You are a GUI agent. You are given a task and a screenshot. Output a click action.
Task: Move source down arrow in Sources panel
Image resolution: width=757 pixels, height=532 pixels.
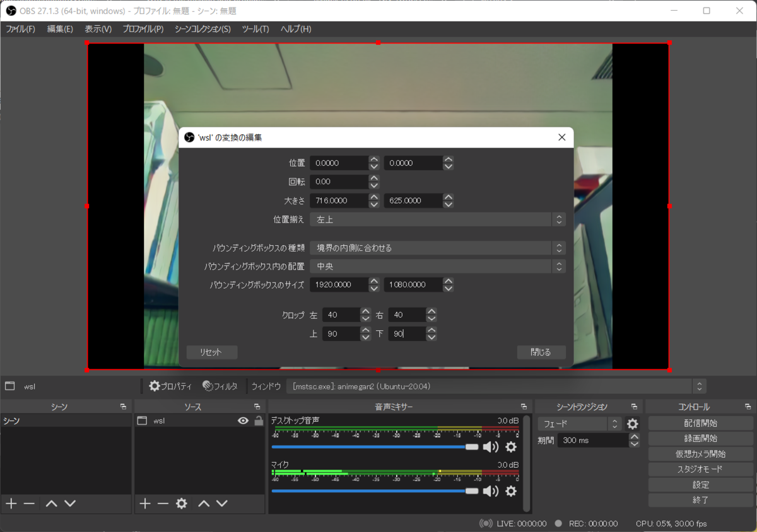pos(222,503)
